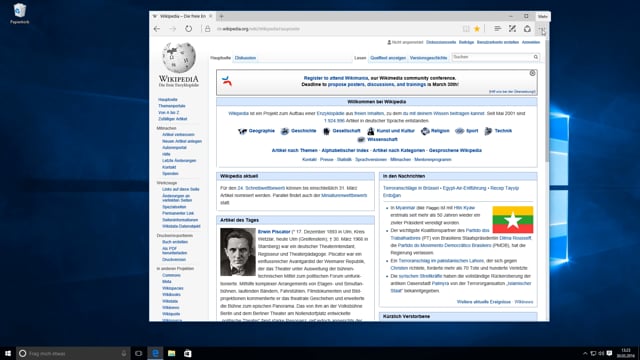Screen dimensions: 640x360
Task: Go back with the browser back arrow
Action: (x=157, y=29)
